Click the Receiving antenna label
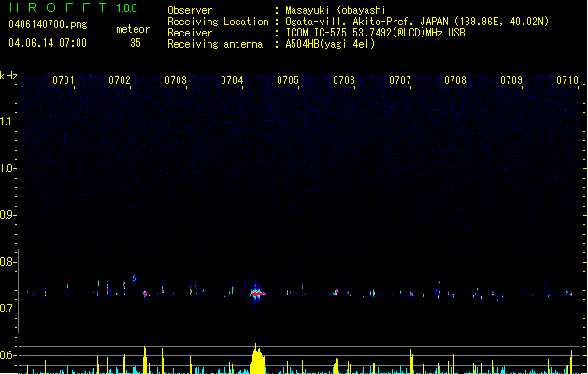 [215, 44]
